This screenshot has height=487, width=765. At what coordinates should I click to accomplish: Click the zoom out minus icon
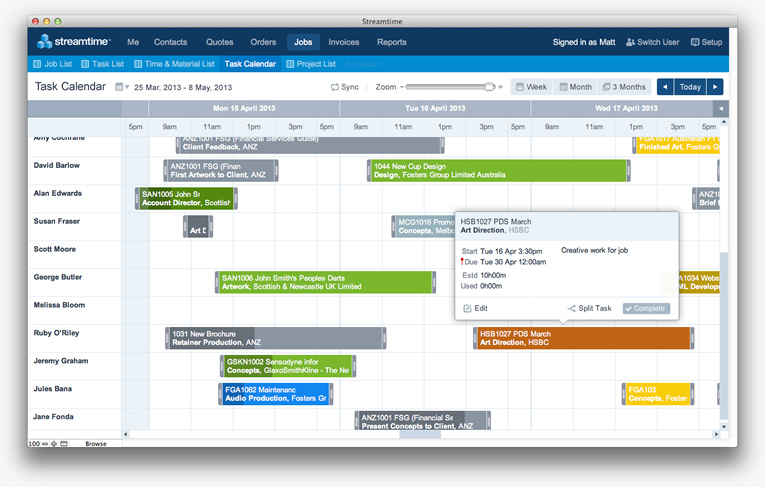point(402,87)
